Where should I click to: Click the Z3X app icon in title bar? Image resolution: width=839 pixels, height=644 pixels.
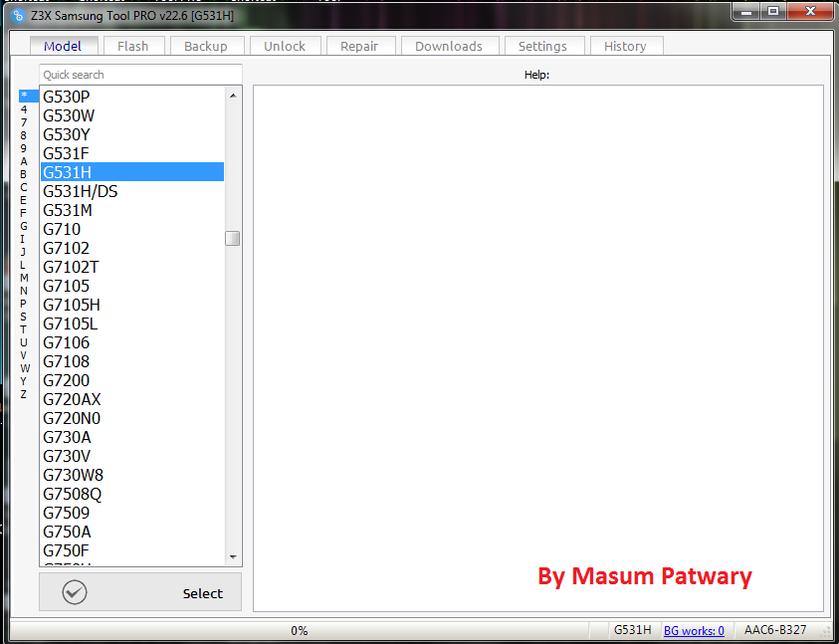click(x=18, y=16)
